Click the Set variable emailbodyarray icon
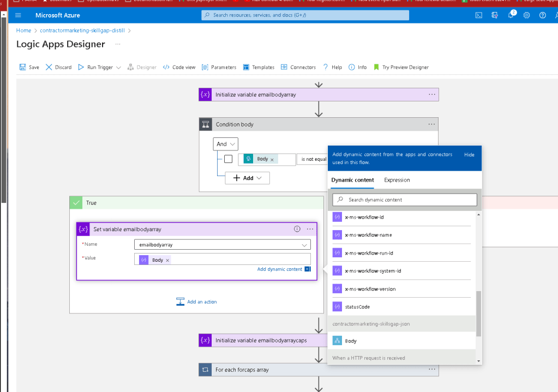Screen dimensions: 558x392 tap(83, 230)
